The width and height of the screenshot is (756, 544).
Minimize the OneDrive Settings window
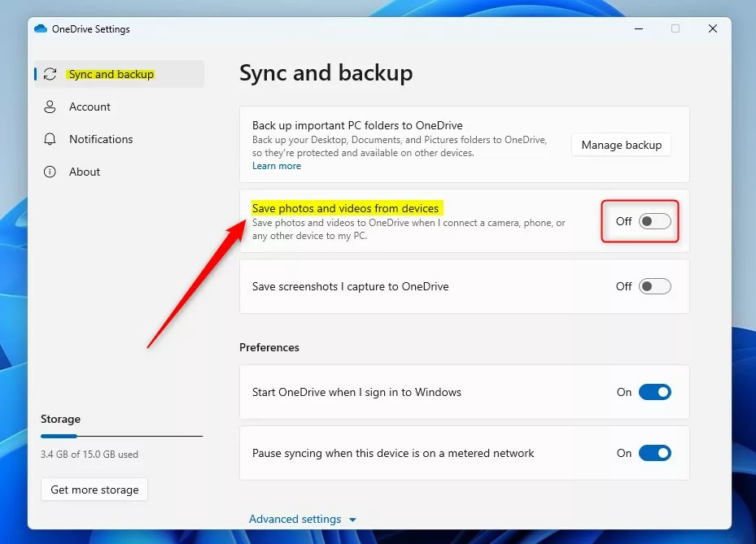(x=638, y=28)
